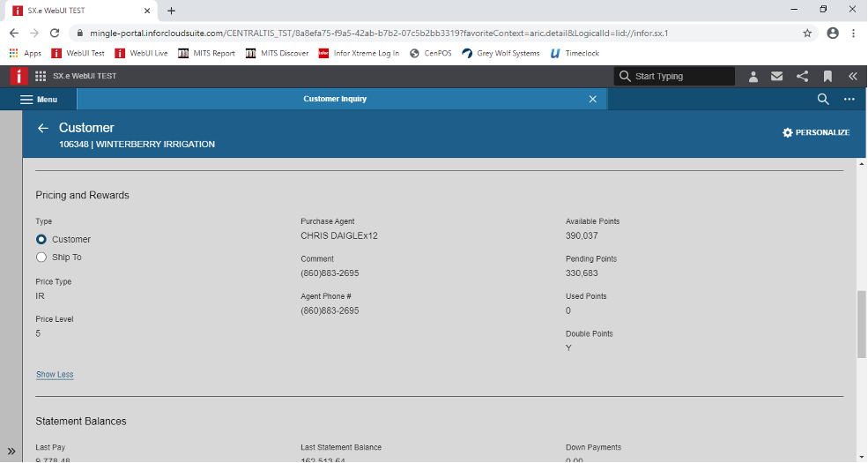Open a new browser tab
This screenshot has height=463, width=868.
[171, 11]
